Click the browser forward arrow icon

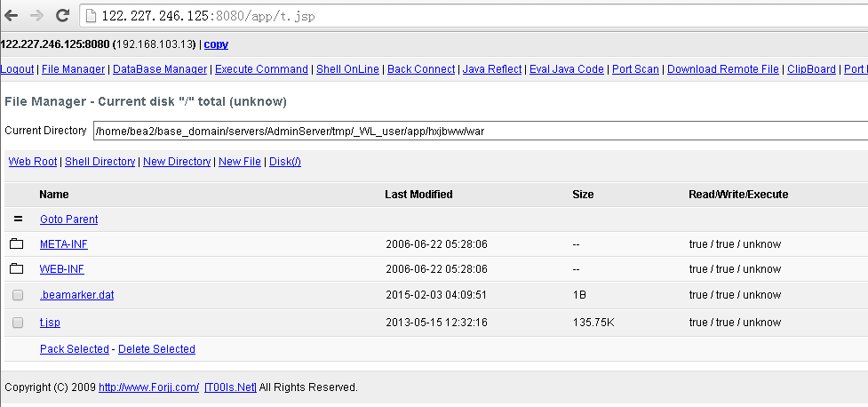coord(36,16)
